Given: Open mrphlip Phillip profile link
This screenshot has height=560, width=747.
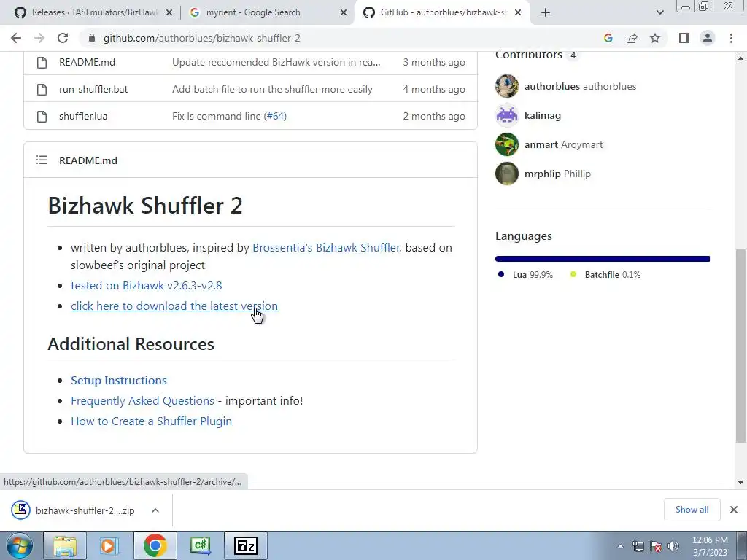Looking at the screenshot, I should point(557,174).
